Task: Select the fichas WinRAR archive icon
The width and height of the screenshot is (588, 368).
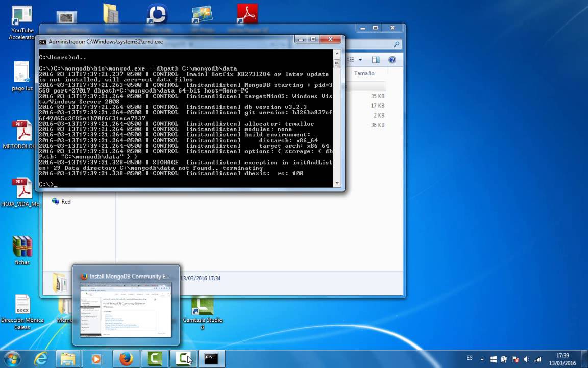Action: [x=22, y=250]
